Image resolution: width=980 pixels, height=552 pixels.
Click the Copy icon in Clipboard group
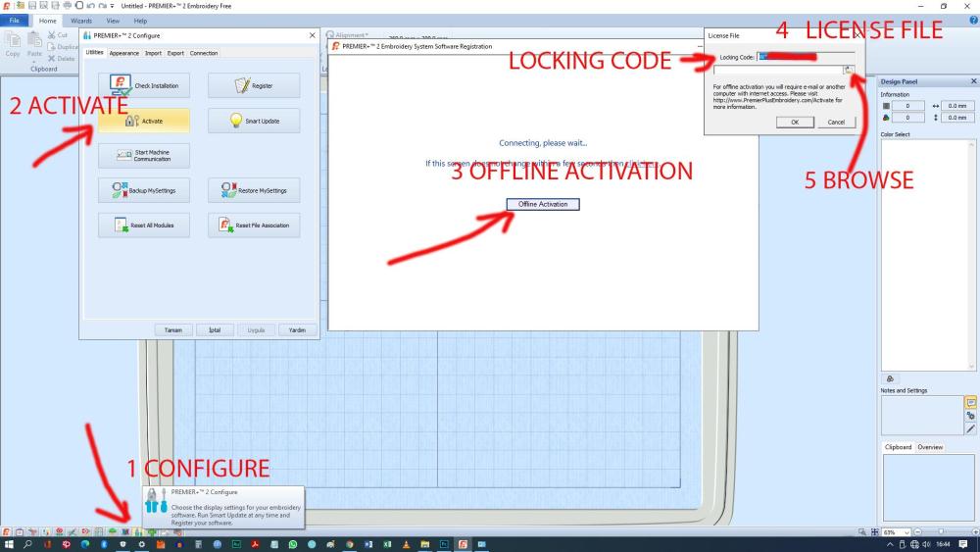point(13,41)
